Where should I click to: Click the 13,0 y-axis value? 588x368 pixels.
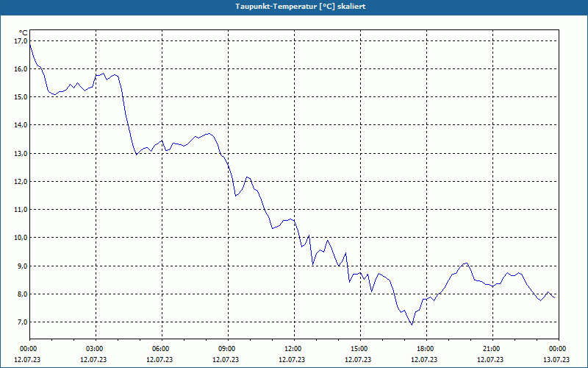pyautogui.click(x=21, y=153)
